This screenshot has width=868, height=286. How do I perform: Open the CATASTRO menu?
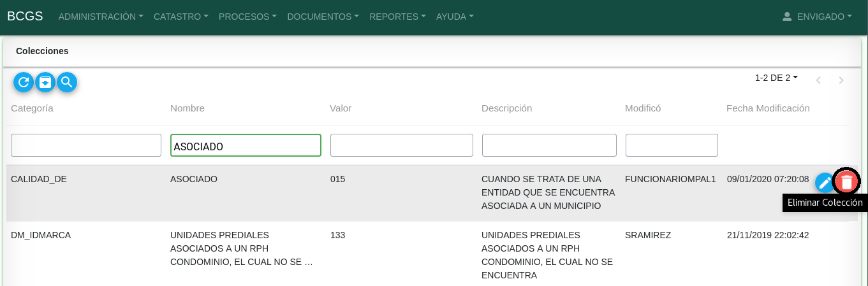[x=181, y=17]
